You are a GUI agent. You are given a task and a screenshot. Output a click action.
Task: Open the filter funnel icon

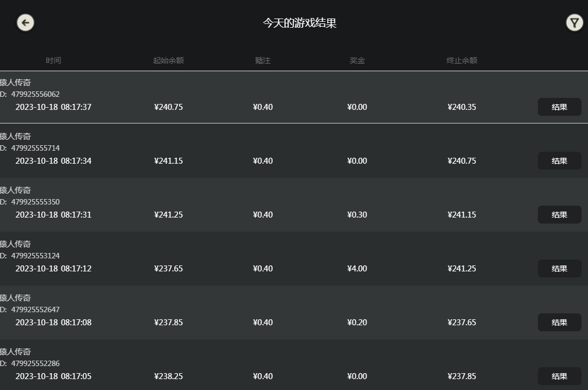pyautogui.click(x=574, y=22)
